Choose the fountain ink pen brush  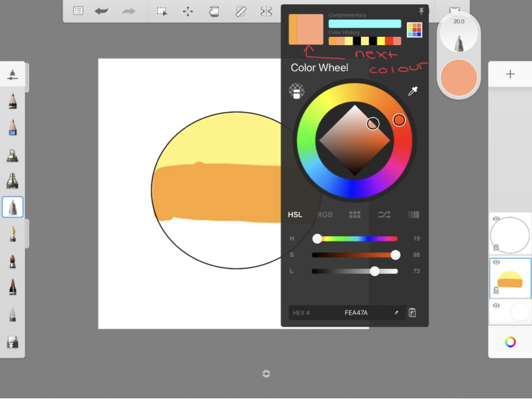[12, 234]
